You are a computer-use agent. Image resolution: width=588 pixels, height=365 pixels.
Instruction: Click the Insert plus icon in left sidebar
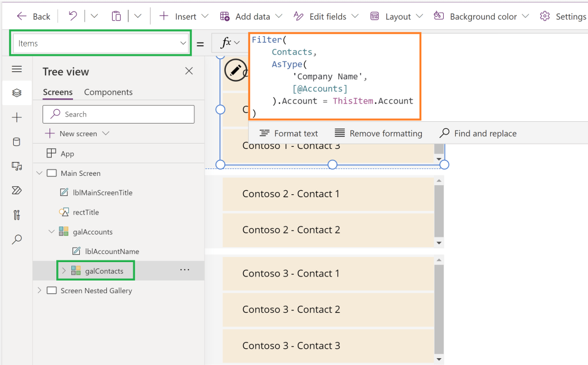17,117
